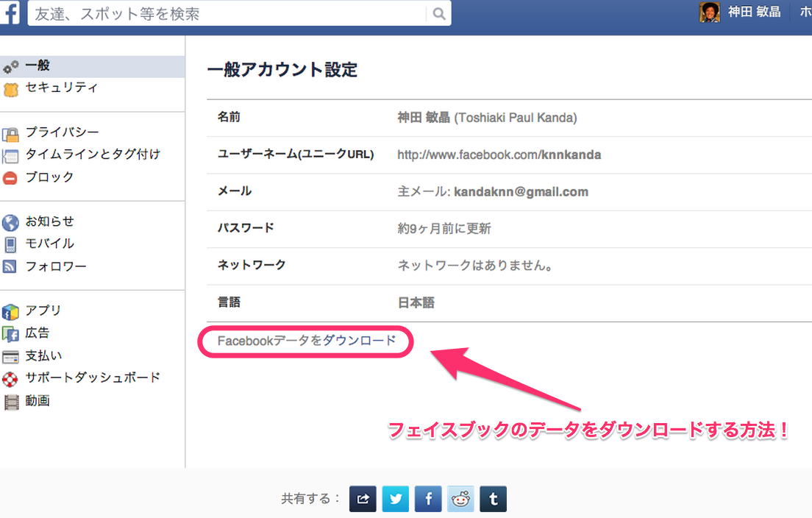
Task: Click the name value 神田 敏晶 (Toshiaki Paul Kanda)
Action: (x=487, y=118)
